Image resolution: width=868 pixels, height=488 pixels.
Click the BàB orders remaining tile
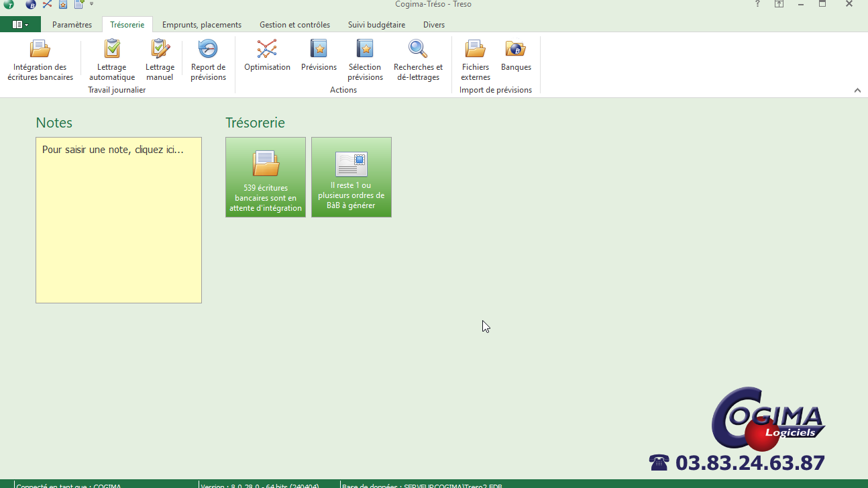(351, 177)
